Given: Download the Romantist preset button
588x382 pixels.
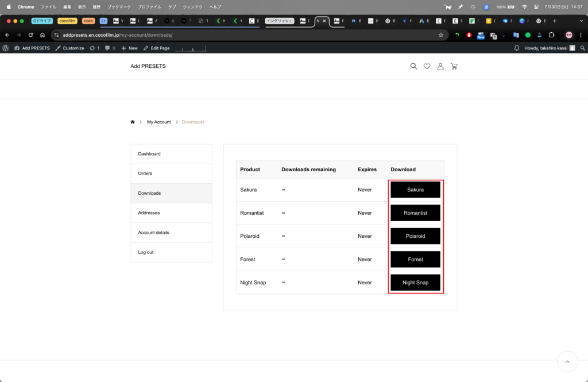Looking at the screenshot, I should click(x=415, y=213).
